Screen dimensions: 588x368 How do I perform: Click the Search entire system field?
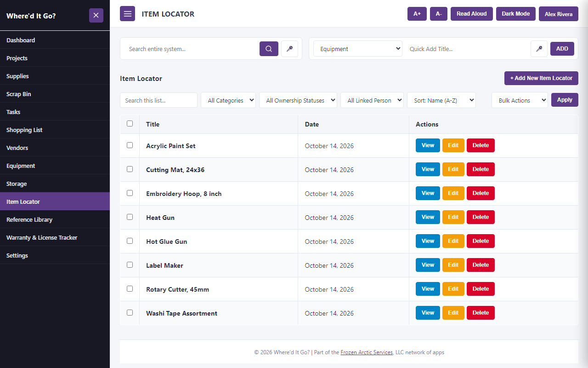(192, 49)
